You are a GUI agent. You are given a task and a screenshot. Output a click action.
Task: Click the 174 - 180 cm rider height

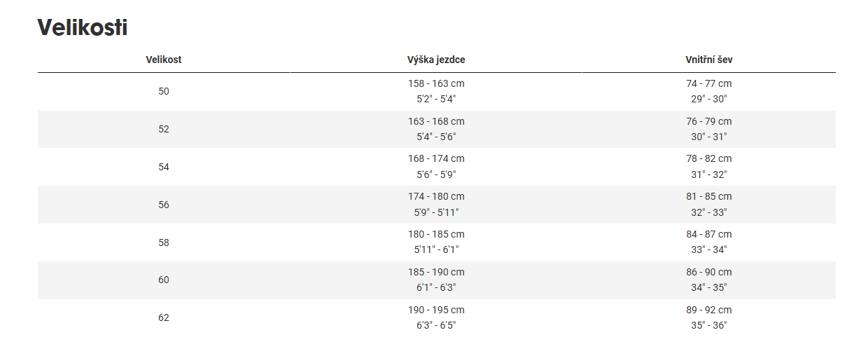point(436,196)
